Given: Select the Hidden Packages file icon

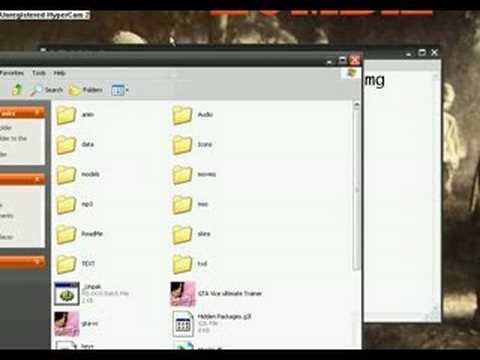Looking at the screenshot, I should click(x=183, y=324).
